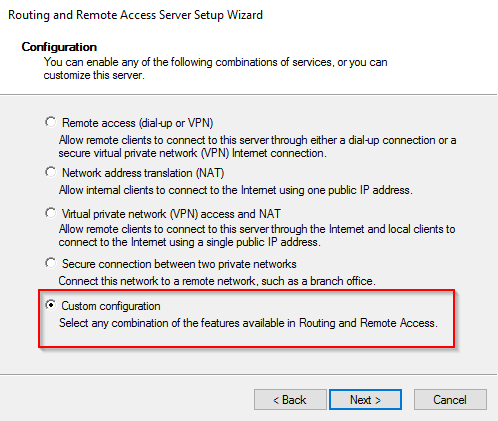The width and height of the screenshot is (498, 421).
Task: Select VPN access and NAT radio circle
Action: pyautogui.click(x=51, y=213)
